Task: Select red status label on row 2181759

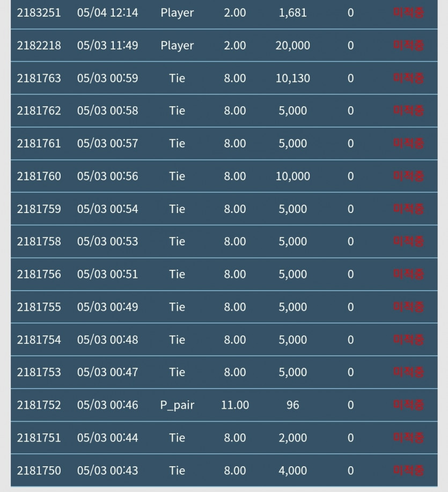Action: coord(408,209)
